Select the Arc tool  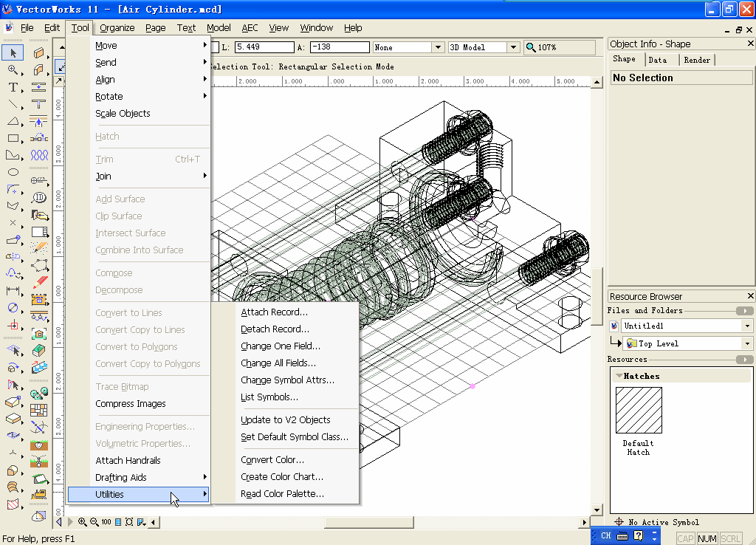(13, 122)
